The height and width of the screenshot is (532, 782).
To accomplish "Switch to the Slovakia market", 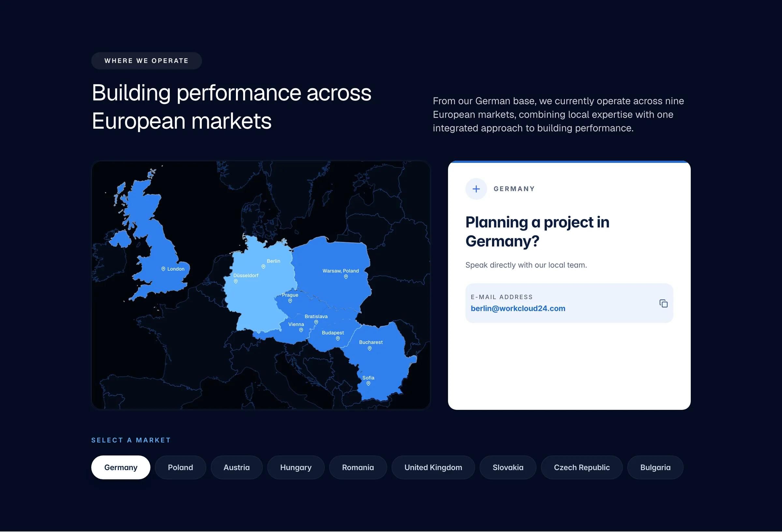I will pos(508,467).
